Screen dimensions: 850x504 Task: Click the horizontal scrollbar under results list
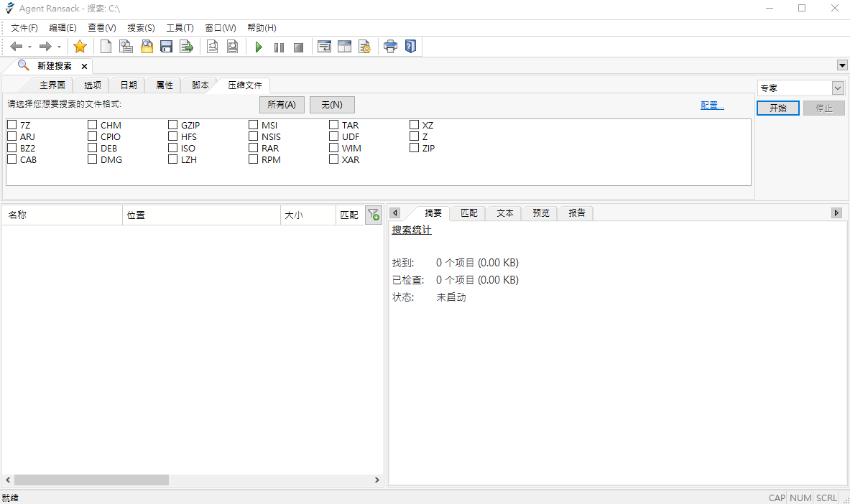coord(92,480)
